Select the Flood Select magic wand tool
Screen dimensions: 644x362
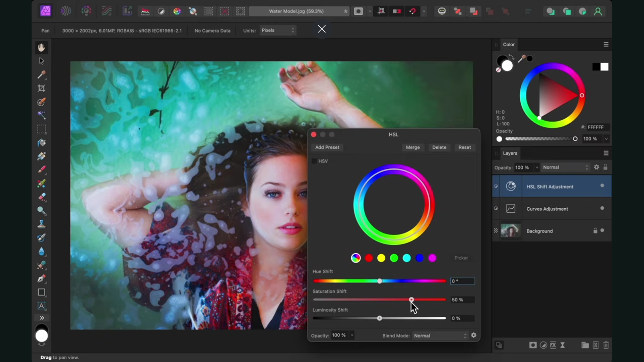click(x=41, y=115)
